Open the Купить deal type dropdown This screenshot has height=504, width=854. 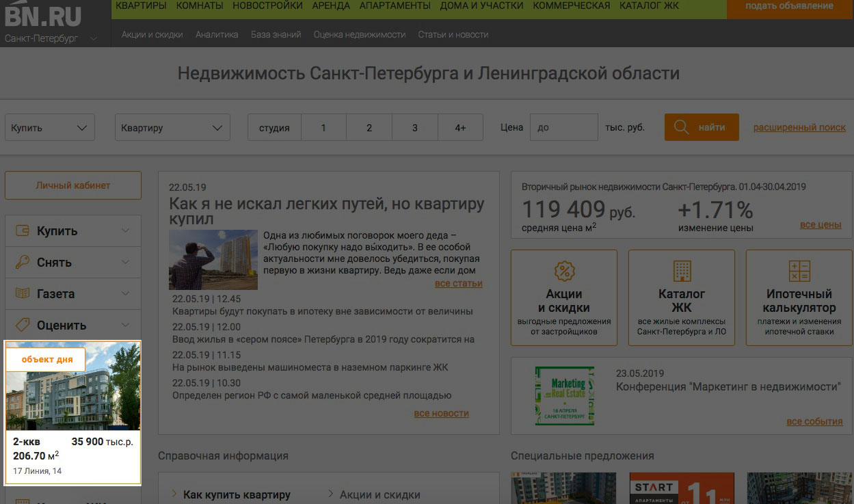coord(50,128)
